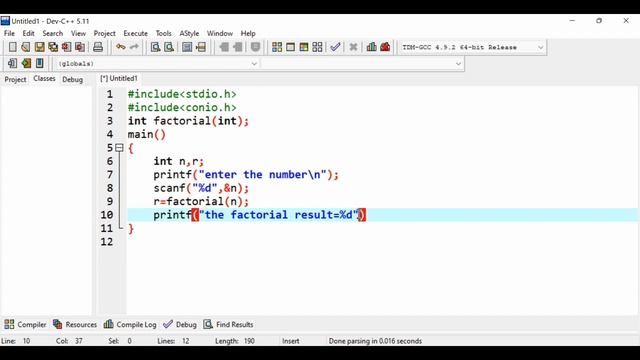Click the scanf("%d",&n); line
The height and width of the screenshot is (360, 640).
[201, 188]
